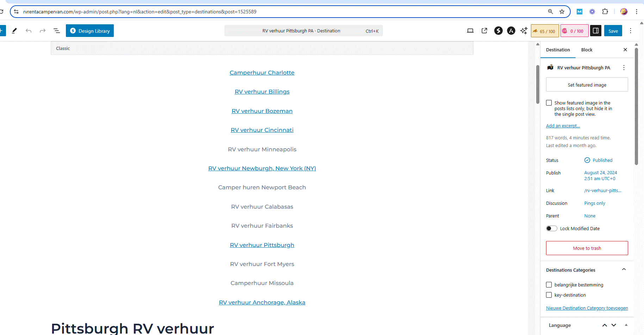This screenshot has width=644, height=335.
Task: Open RV verhuur Anchorage, Alaska link
Action: pos(262,302)
